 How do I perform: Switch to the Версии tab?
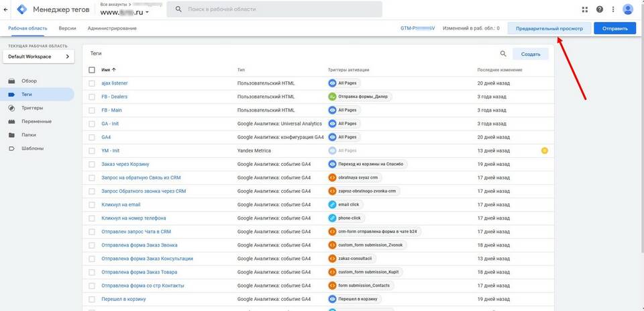coord(67,28)
